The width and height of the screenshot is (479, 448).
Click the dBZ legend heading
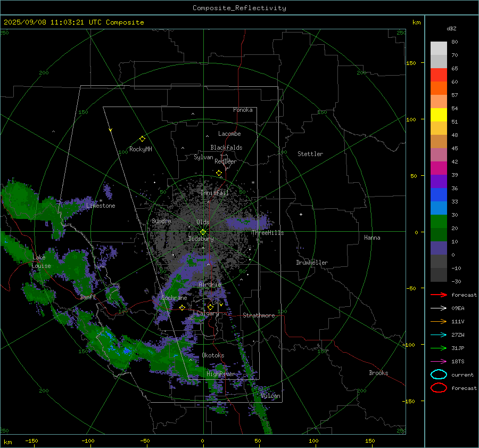point(451,28)
